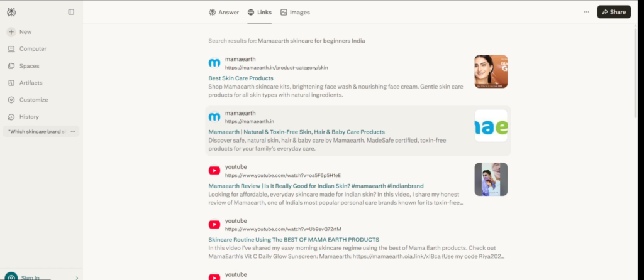Open Mamaearth Review YouTube link

[x=316, y=186]
